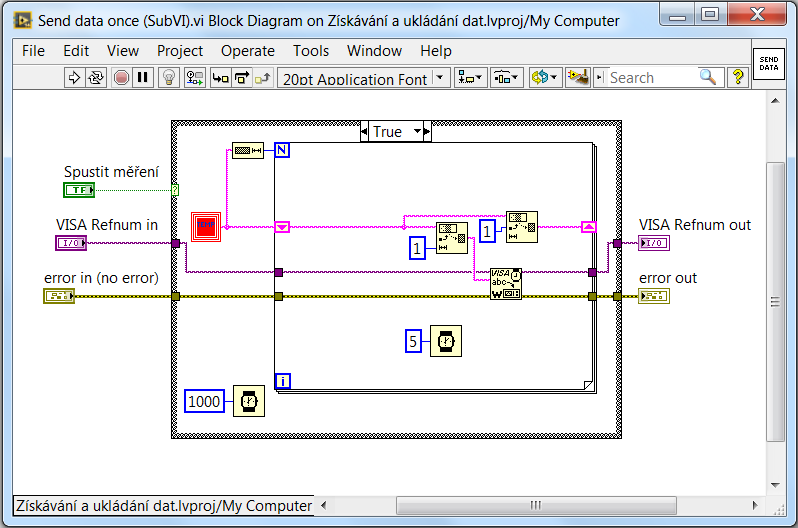Viewport: 798px width, 528px height.
Task: Toggle Highlight Execution light bulb
Action: [169, 78]
